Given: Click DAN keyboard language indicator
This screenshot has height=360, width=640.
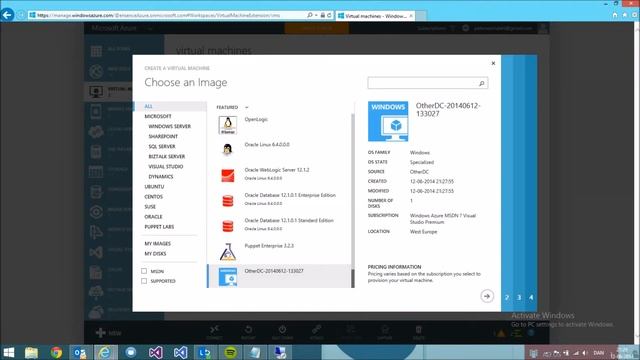Looking at the screenshot, I should pos(598,353).
